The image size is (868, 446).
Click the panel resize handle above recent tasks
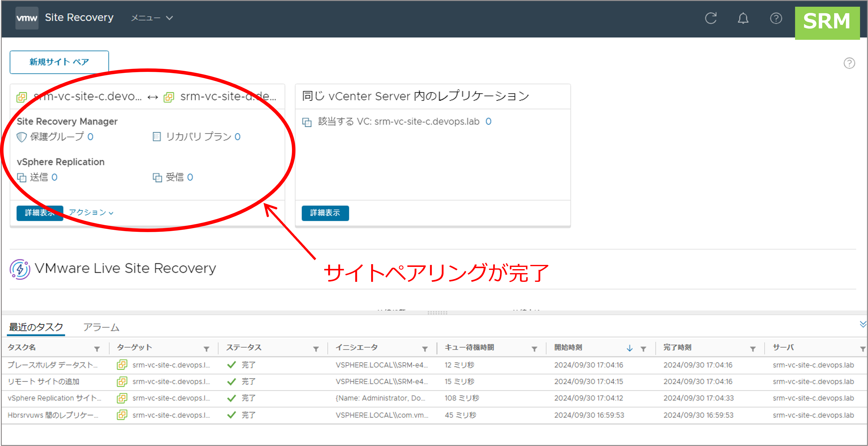[x=437, y=313]
